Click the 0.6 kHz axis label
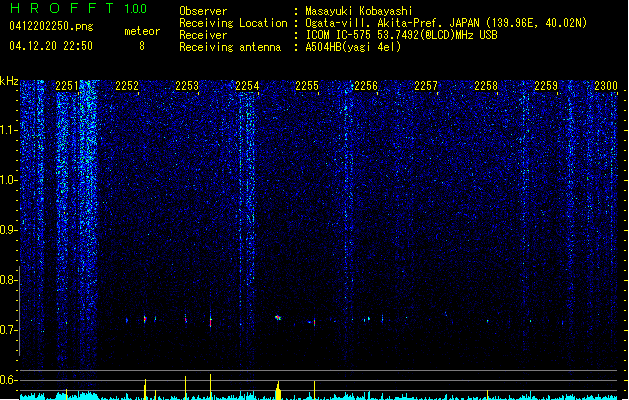 (8, 380)
